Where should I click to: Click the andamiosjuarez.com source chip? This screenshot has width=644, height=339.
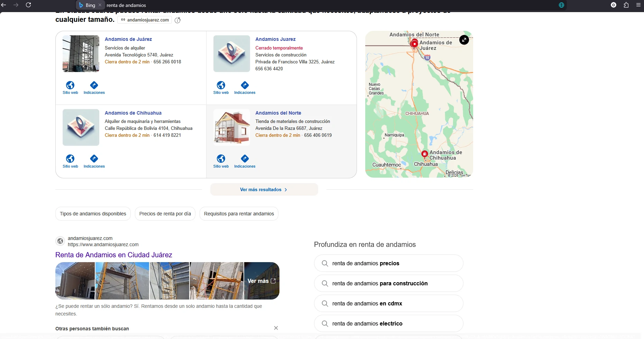pos(145,20)
